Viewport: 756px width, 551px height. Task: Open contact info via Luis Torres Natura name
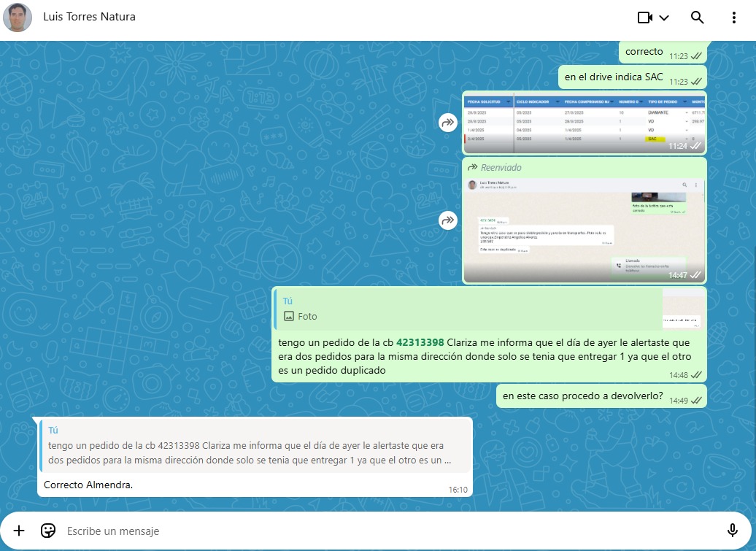[89, 17]
